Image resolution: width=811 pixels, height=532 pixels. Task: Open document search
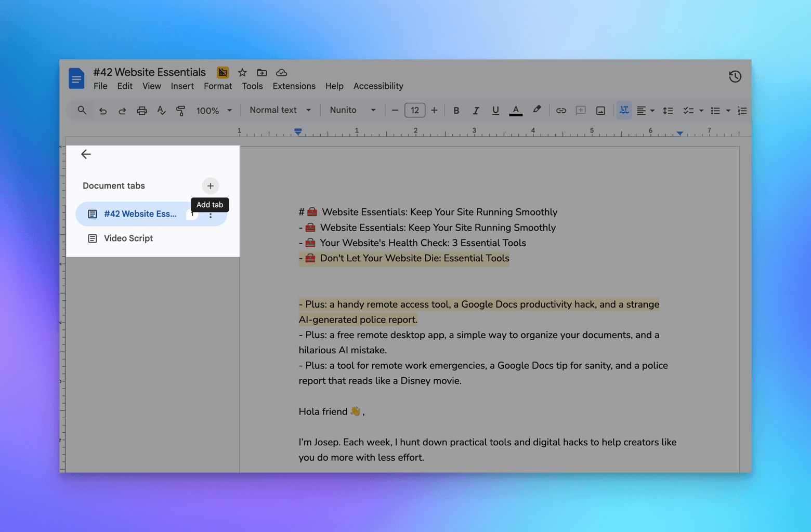pyautogui.click(x=82, y=110)
